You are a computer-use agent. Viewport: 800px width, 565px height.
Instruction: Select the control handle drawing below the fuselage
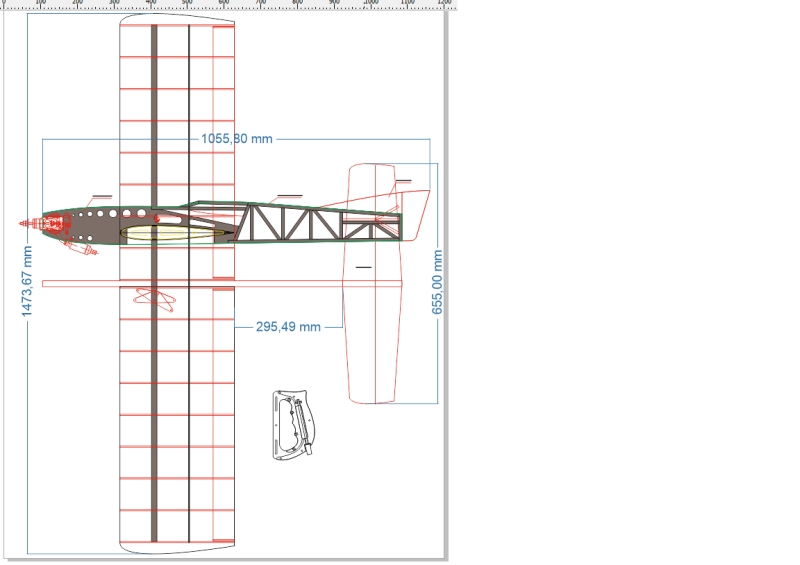click(293, 425)
